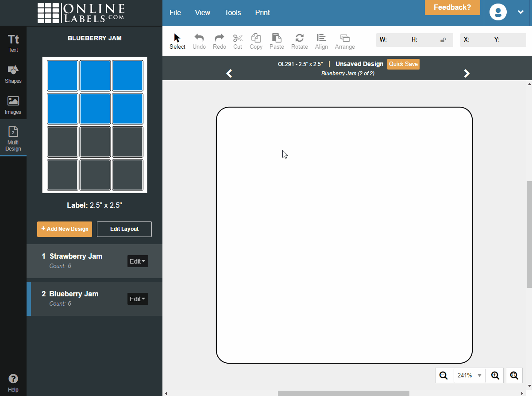
Task: Click the Paste icon
Action: click(277, 41)
